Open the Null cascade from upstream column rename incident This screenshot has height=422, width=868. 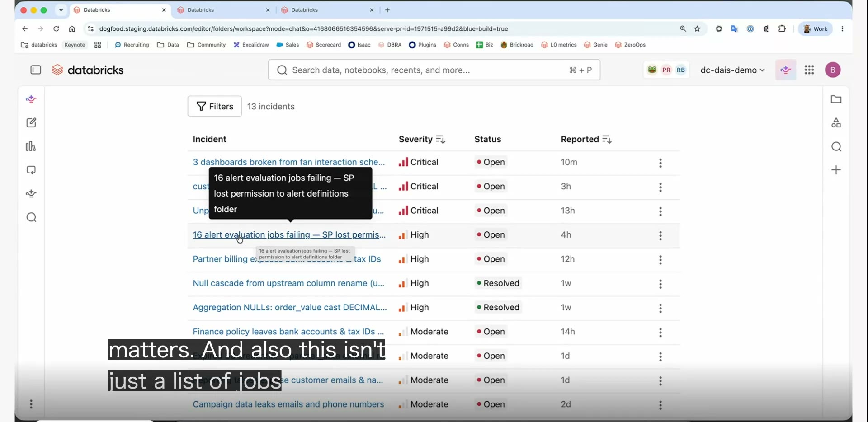tap(288, 283)
